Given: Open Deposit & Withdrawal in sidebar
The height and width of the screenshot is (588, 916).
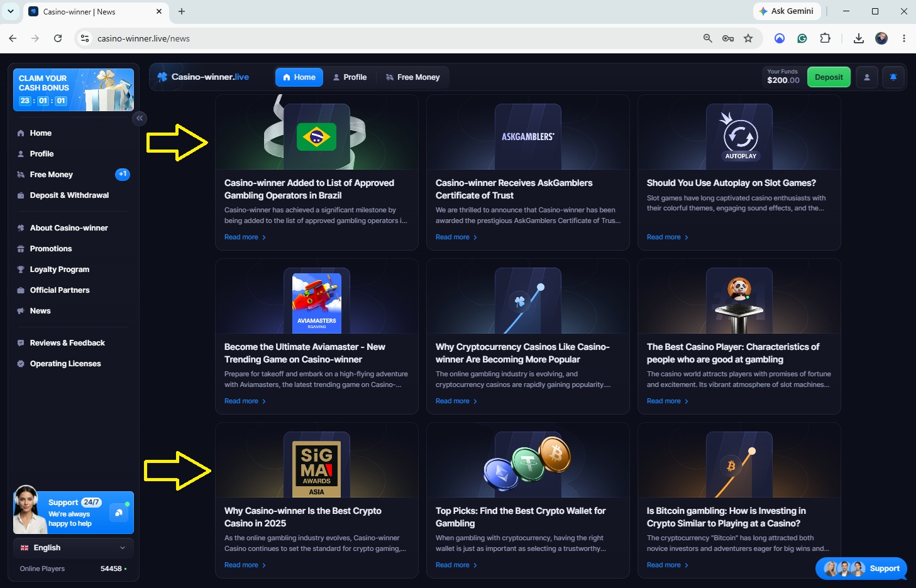Looking at the screenshot, I should 74,195.
